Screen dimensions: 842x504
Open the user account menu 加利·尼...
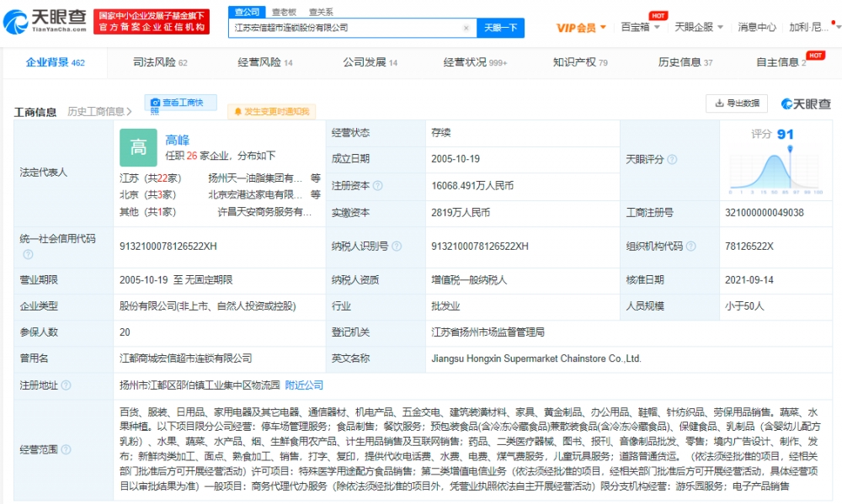[x=814, y=28]
